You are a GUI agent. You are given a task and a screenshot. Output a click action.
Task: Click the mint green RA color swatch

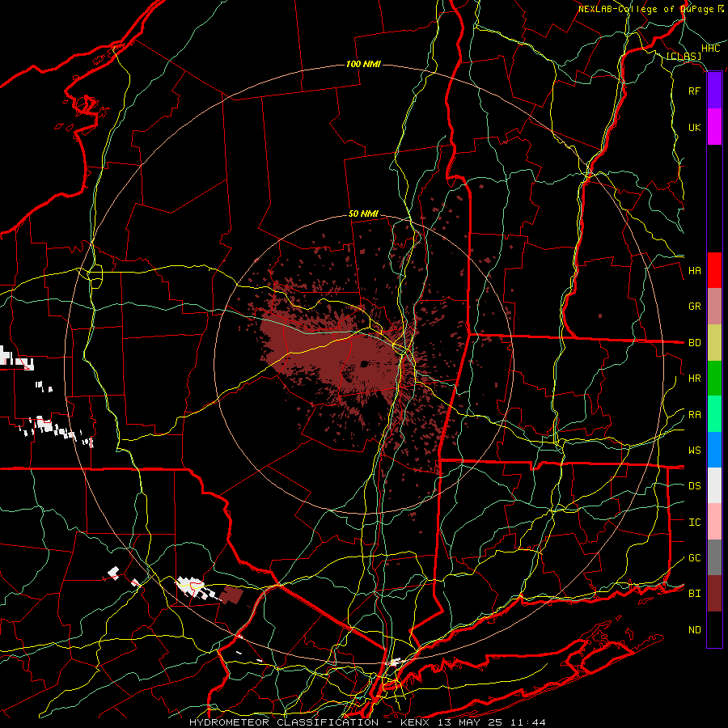(714, 414)
